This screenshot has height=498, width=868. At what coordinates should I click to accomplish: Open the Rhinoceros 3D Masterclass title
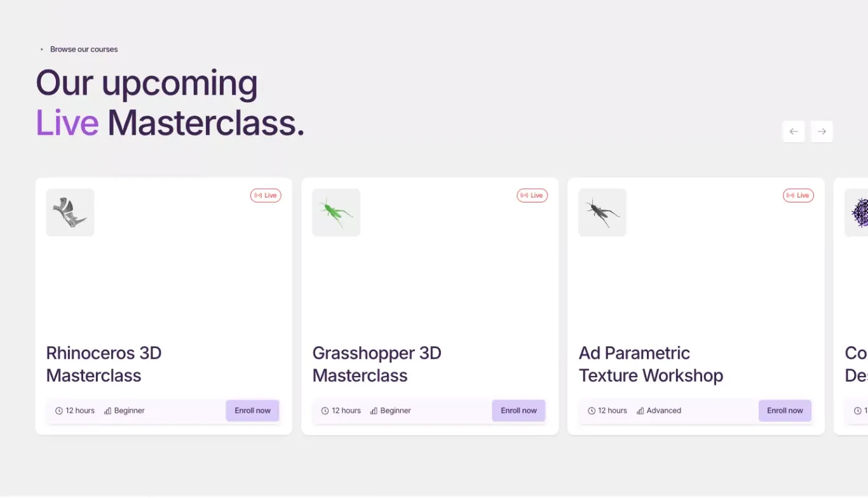coord(104,364)
